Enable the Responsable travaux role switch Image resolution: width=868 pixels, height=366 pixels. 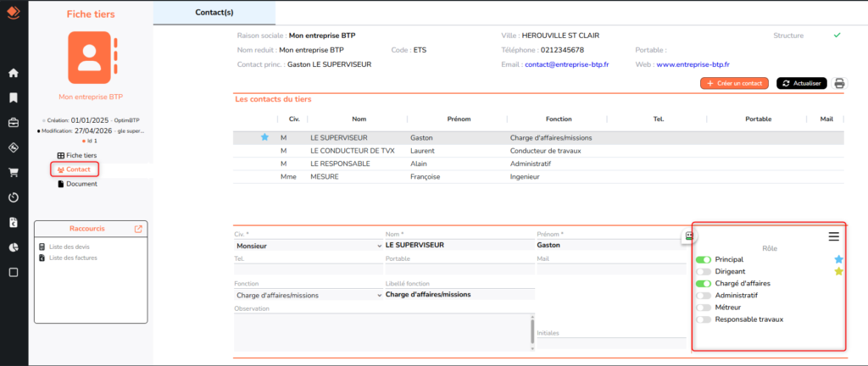pos(704,319)
